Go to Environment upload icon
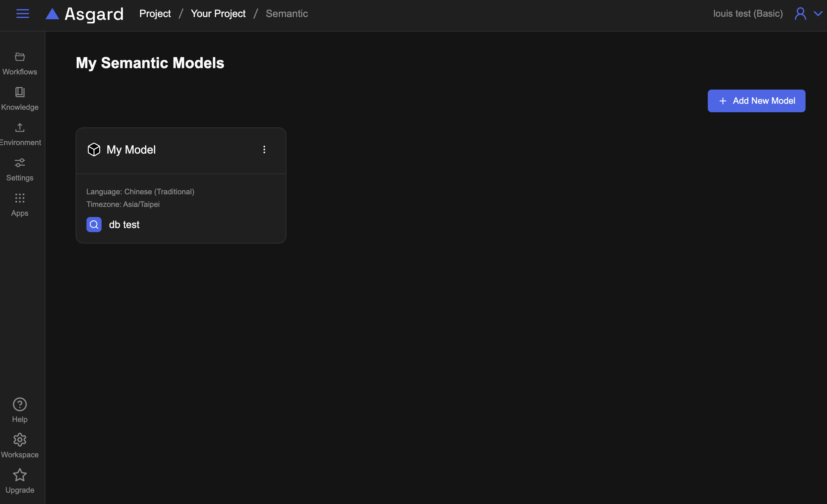The width and height of the screenshot is (827, 504). click(x=20, y=127)
